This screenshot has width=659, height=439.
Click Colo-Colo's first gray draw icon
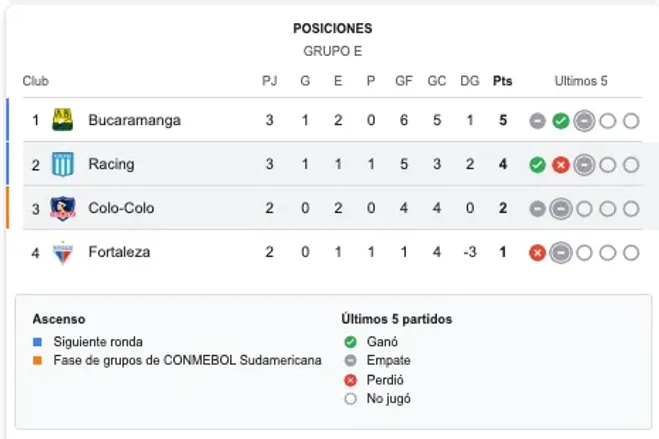[538, 209]
